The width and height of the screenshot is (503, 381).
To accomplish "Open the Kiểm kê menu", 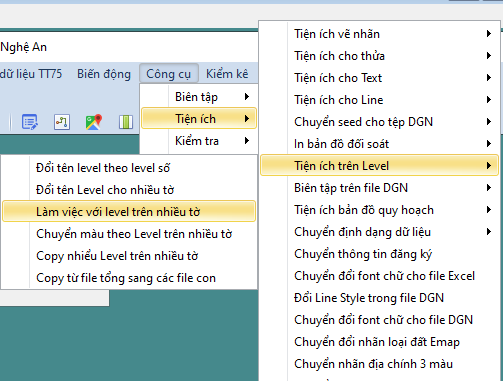I will pyautogui.click(x=227, y=74).
